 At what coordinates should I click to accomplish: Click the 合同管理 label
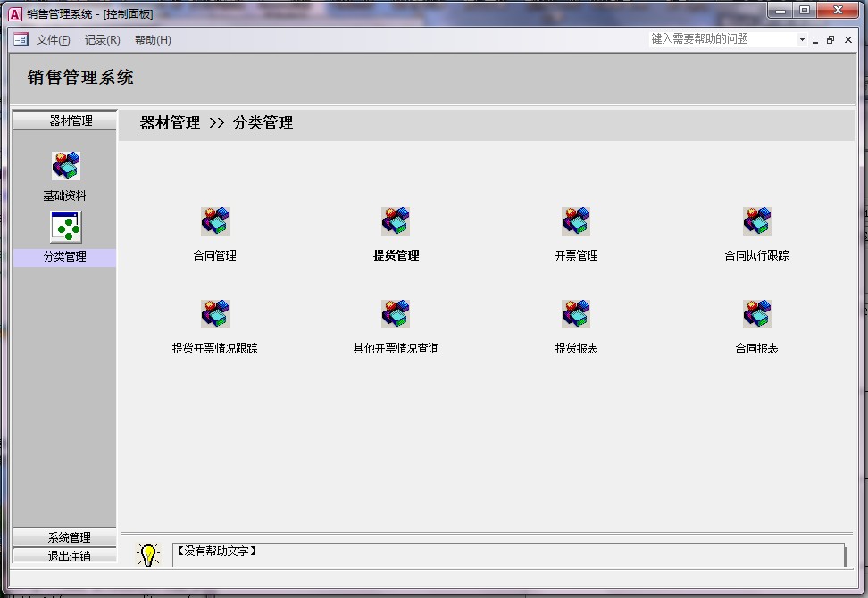(x=215, y=255)
